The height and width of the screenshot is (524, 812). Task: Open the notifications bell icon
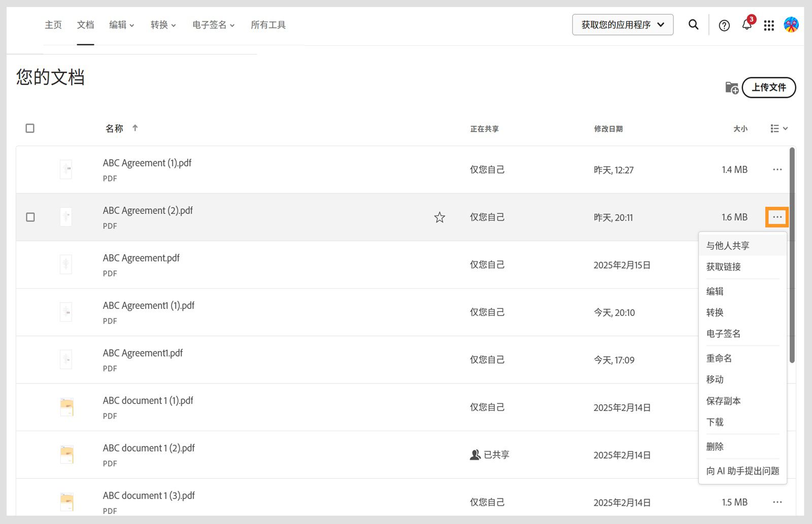(x=747, y=25)
